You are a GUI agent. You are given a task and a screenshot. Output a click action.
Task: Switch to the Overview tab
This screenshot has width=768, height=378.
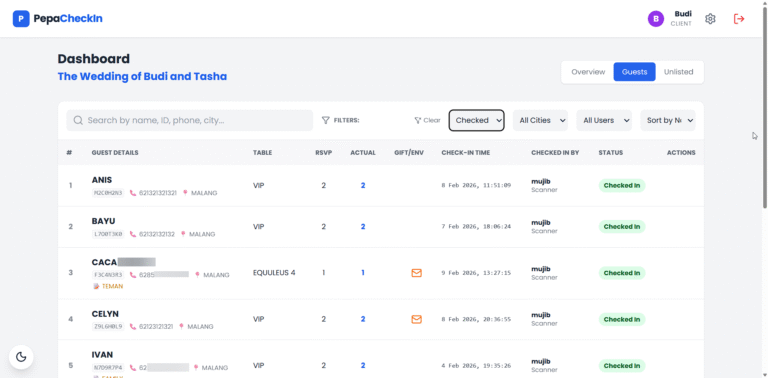coord(588,72)
